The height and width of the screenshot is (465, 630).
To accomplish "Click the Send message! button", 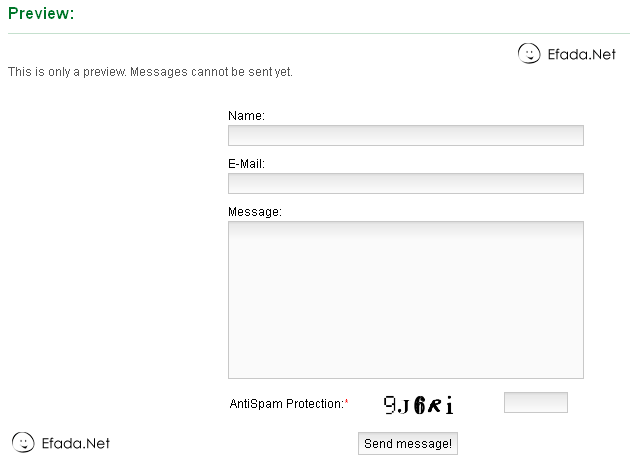I will (x=408, y=443).
